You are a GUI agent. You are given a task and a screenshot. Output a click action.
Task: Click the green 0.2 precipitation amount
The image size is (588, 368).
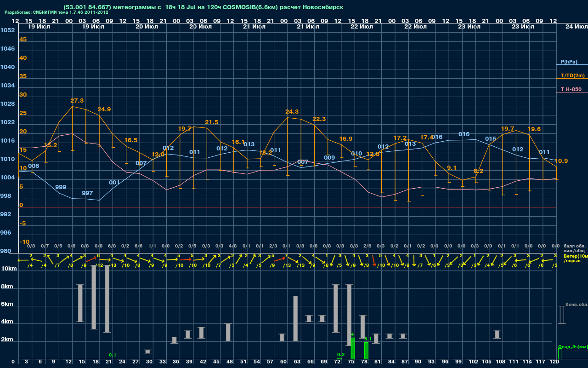click(341, 354)
